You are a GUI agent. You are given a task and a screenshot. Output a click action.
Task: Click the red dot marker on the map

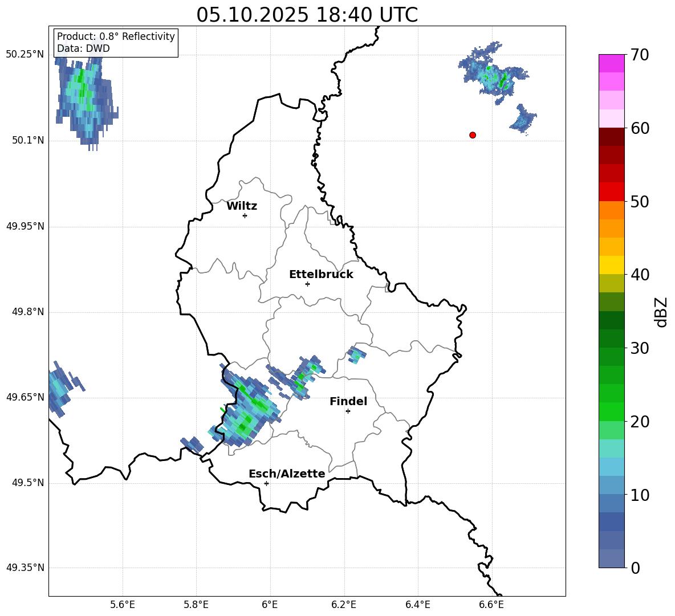point(473,135)
